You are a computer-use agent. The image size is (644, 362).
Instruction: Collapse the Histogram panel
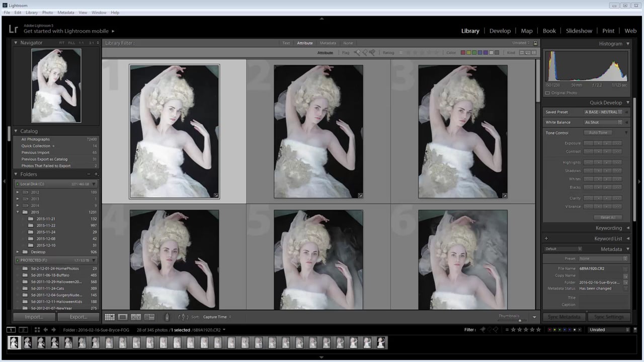(627, 44)
